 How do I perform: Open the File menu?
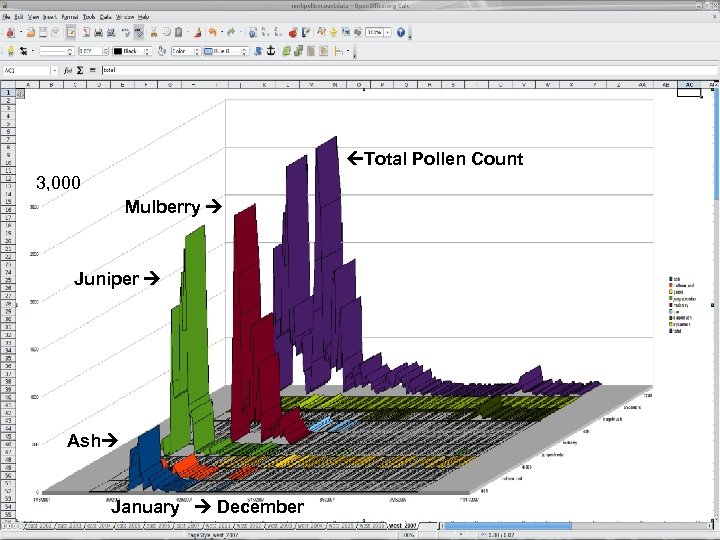coord(6,17)
